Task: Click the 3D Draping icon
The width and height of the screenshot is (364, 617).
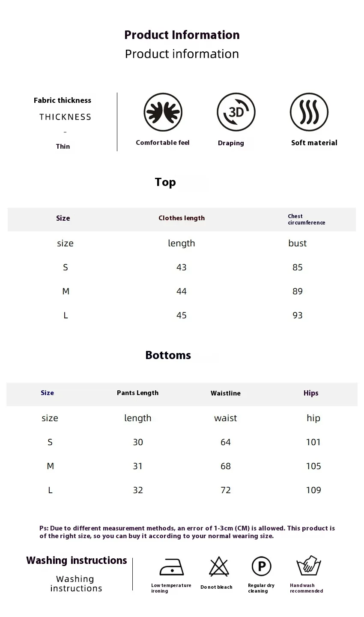Action: [236, 112]
